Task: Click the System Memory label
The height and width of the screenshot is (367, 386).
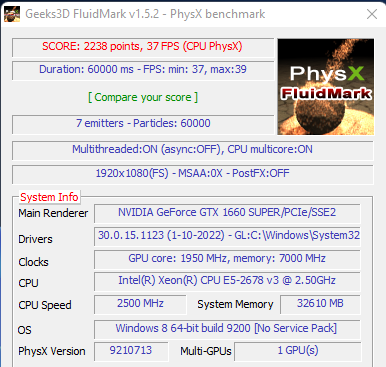Action: click(235, 304)
